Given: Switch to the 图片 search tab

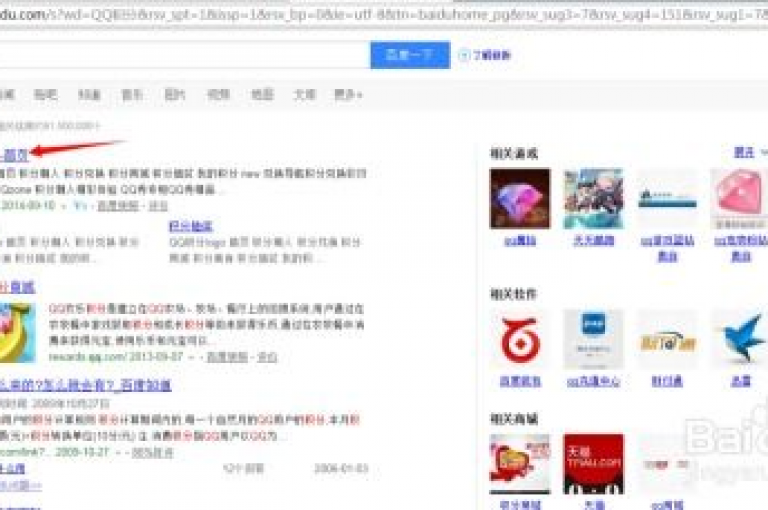Looking at the screenshot, I should pyautogui.click(x=175, y=95).
